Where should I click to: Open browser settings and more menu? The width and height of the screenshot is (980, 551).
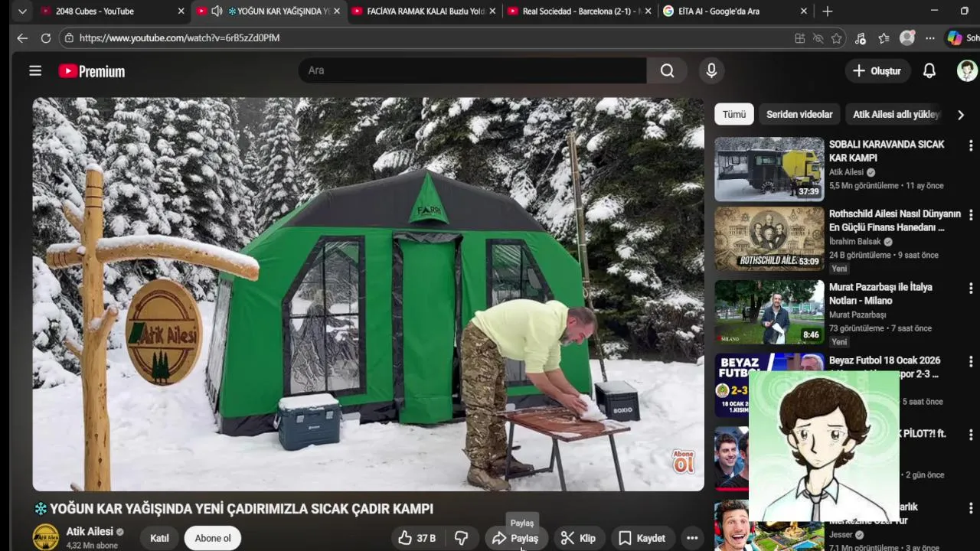pos(930,38)
